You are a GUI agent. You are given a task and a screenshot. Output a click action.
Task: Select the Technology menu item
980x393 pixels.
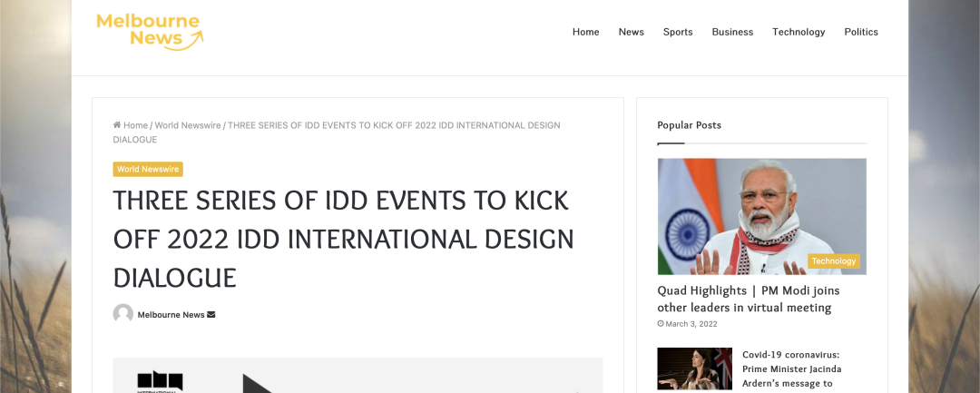[799, 32]
